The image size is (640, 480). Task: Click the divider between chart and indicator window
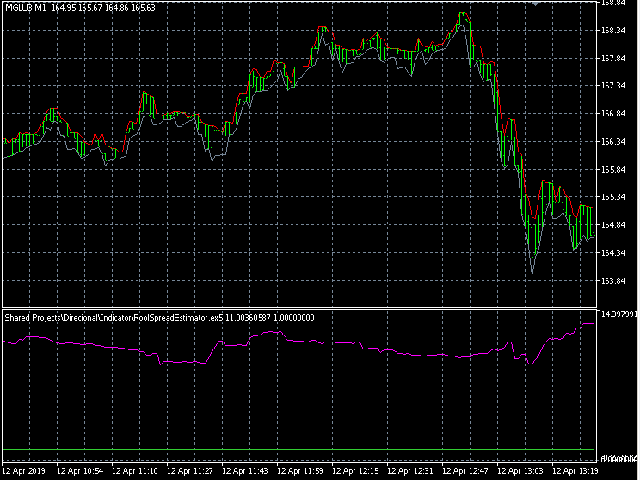[x=299, y=308]
